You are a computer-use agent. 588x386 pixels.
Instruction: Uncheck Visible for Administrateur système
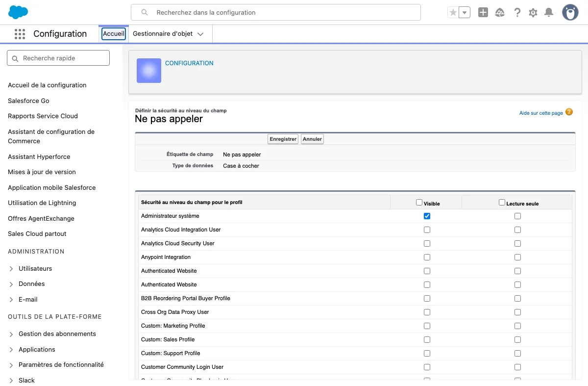427,216
